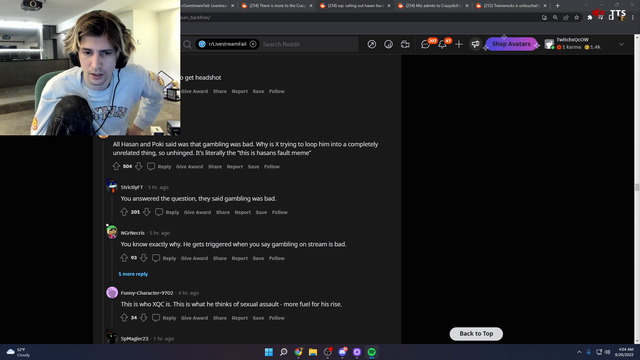
Task: Open Chrome extensions puzzle icon
Action: (590, 18)
